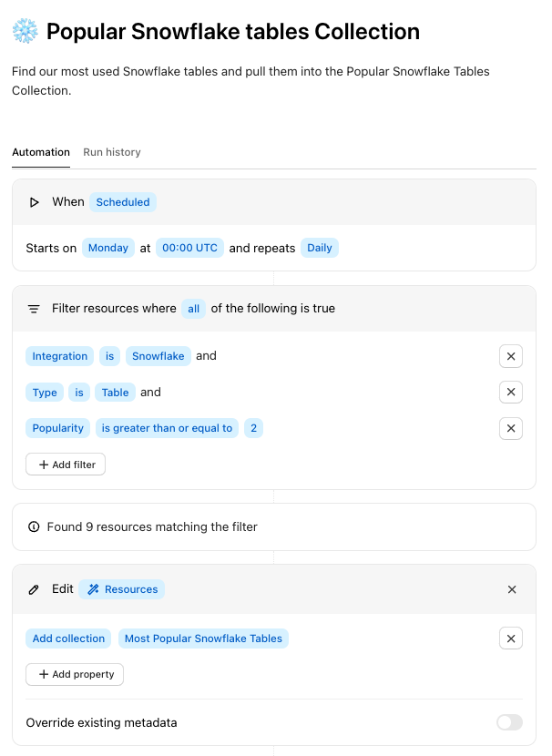552x756 pixels.
Task: Close the Edit Resources action block
Action: click(511, 589)
